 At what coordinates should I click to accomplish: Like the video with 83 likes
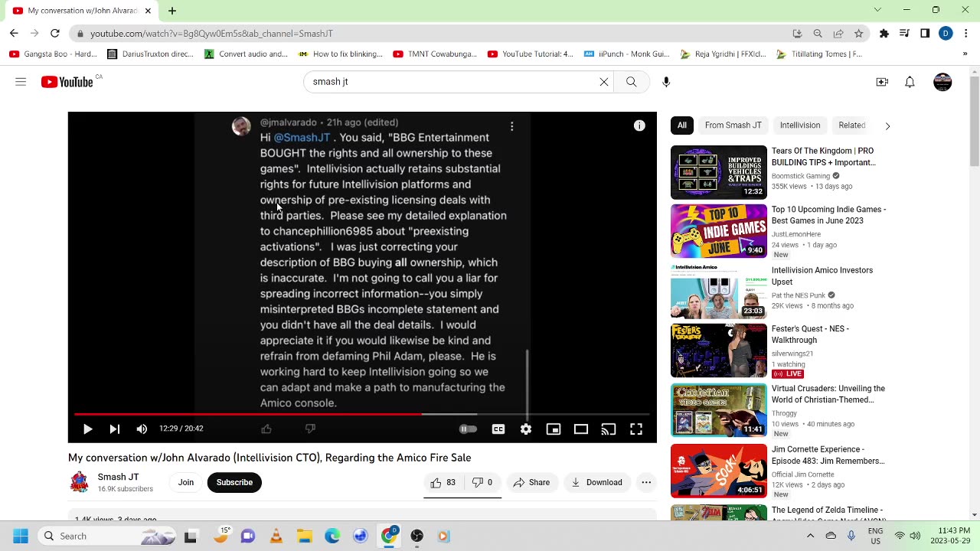tap(443, 482)
